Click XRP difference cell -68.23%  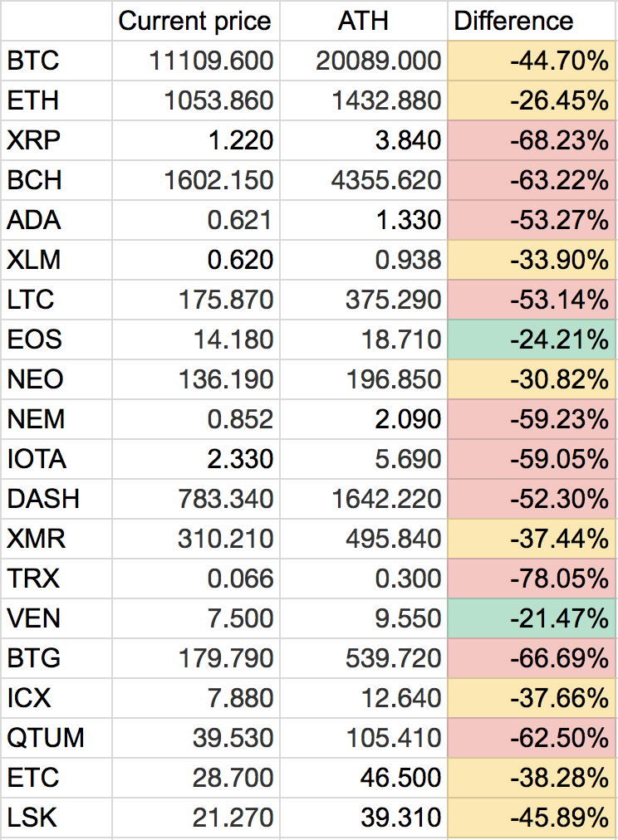[559, 140]
